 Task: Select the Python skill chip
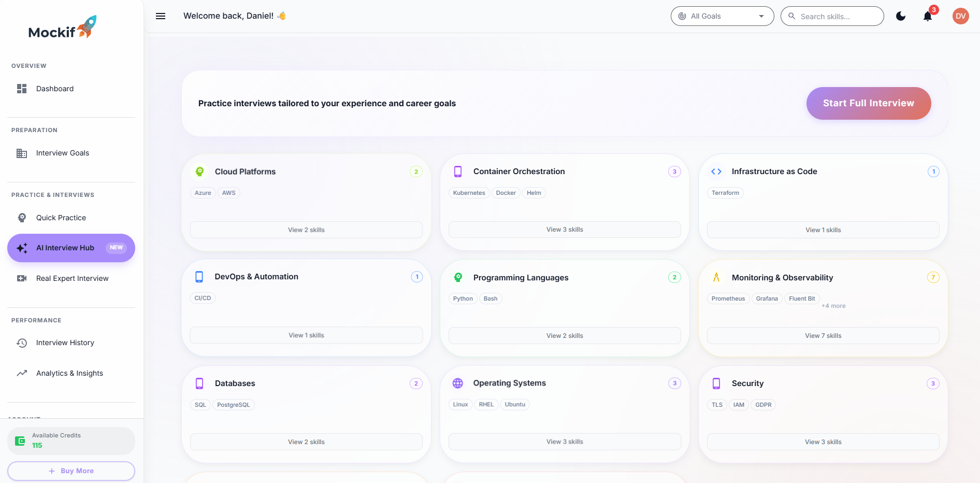pyautogui.click(x=463, y=299)
